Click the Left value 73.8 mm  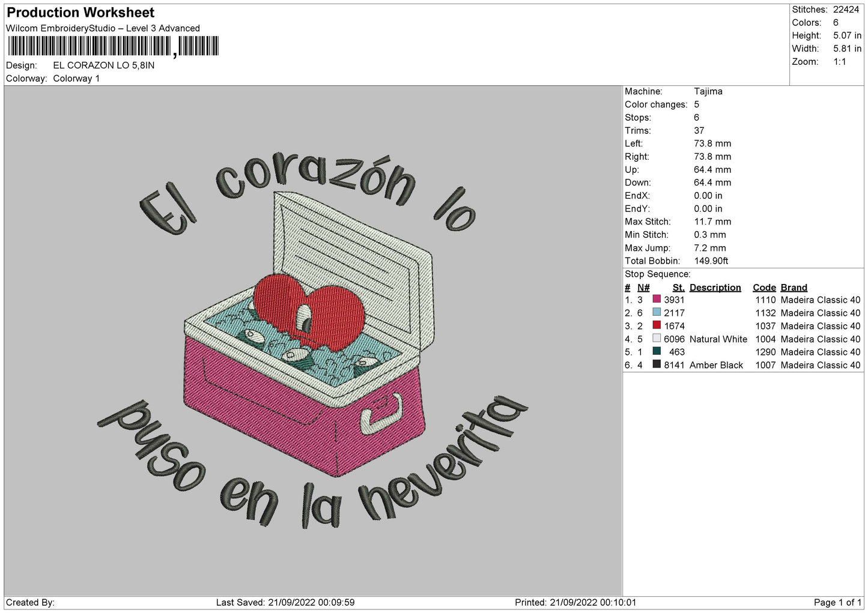[x=712, y=143]
